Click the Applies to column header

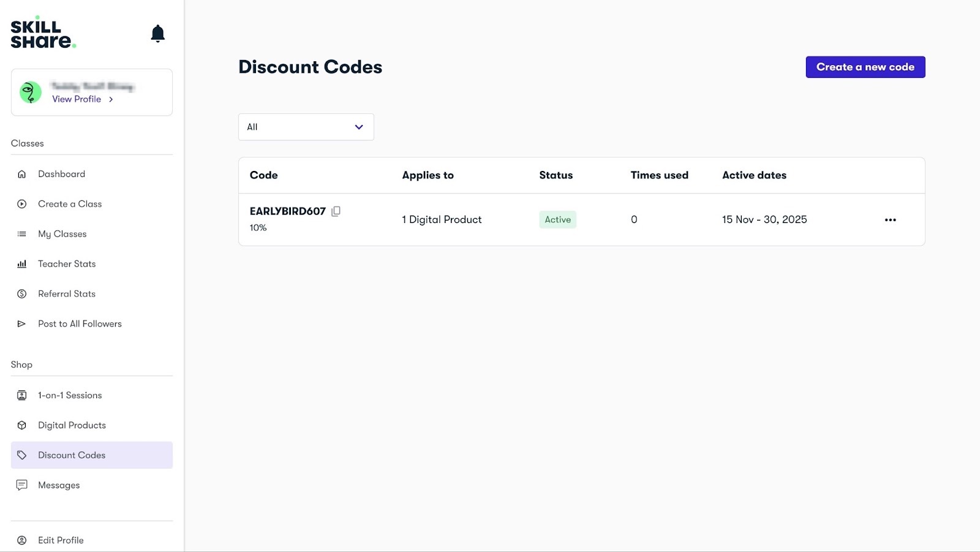coord(428,175)
